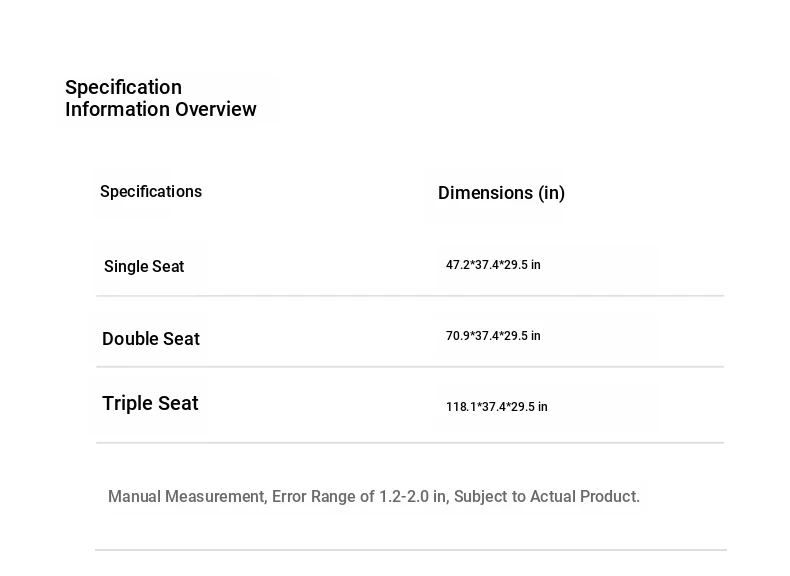Choose the "Triple Seat" row label
This screenshot has width=790, height=576.
coord(150,404)
